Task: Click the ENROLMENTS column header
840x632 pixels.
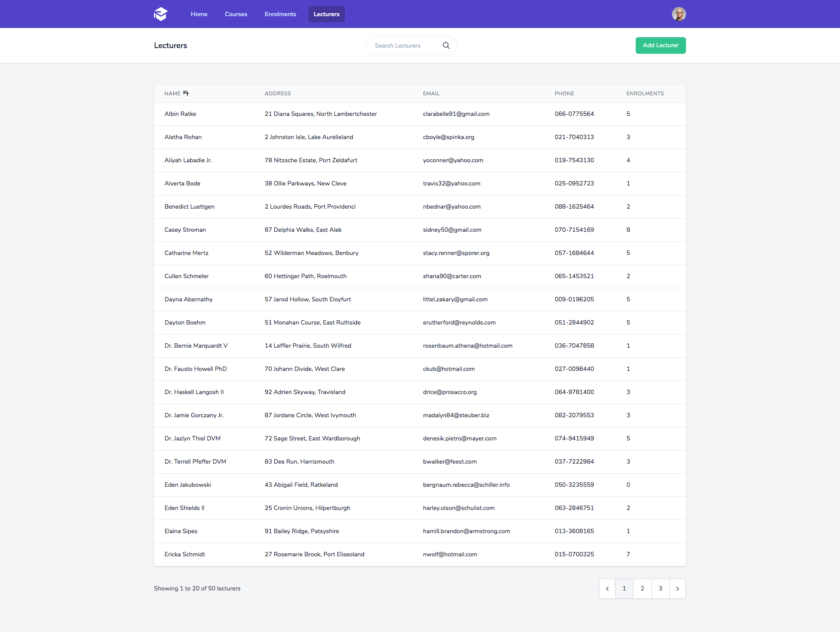Action: pyautogui.click(x=645, y=94)
